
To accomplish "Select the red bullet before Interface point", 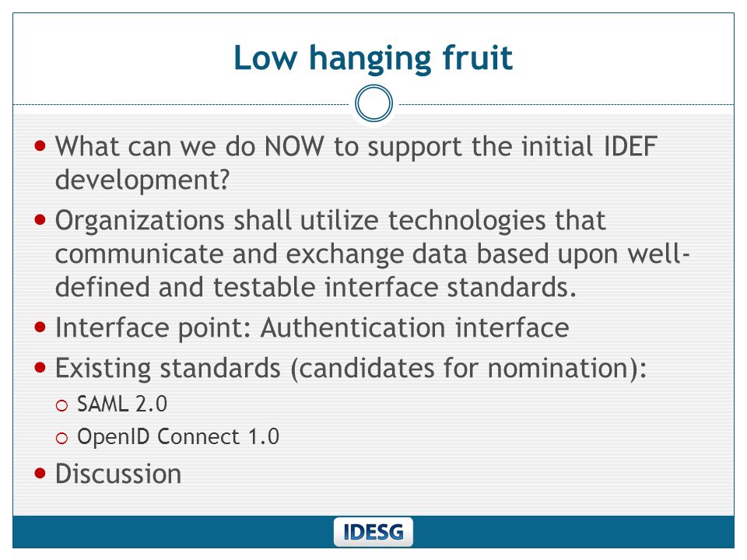I will tap(40, 327).
